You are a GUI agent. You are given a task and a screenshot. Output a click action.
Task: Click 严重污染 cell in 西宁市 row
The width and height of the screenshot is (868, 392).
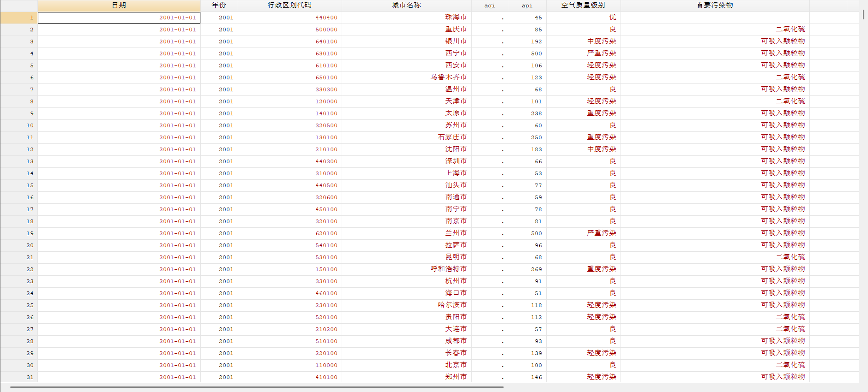[x=584, y=53]
